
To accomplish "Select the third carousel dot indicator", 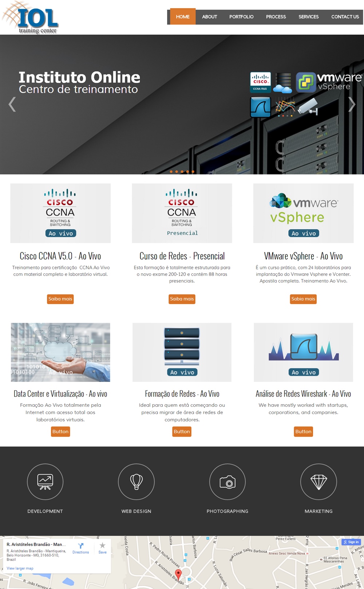I will coord(182,171).
